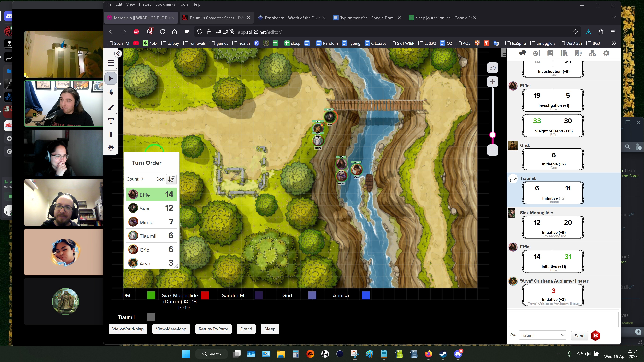The width and height of the screenshot is (644, 362).
Task: Open the turn order Sort menu
Action: 172,179
